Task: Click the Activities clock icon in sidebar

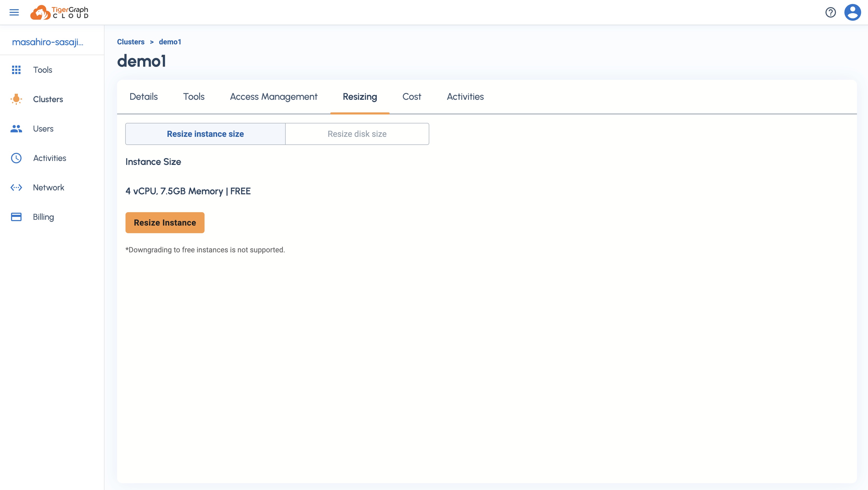Action: tap(16, 158)
